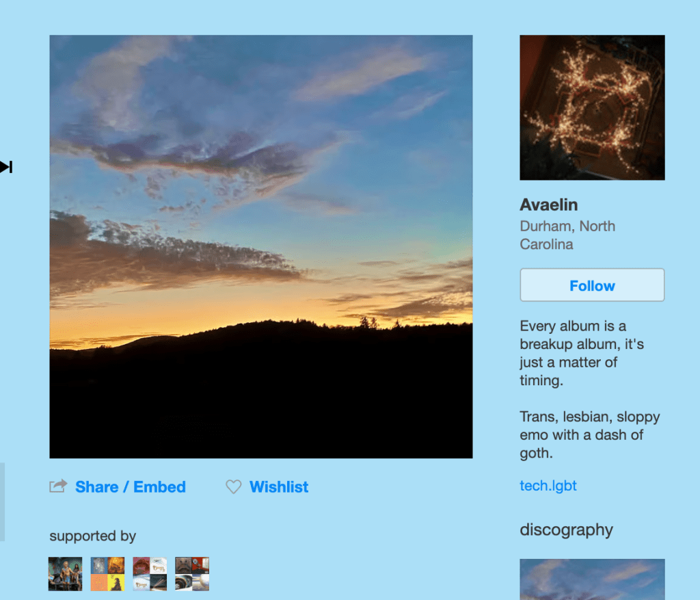View supporter avatar with frowning face tile
Screen dimensions: 700x600
click(192, 573)
